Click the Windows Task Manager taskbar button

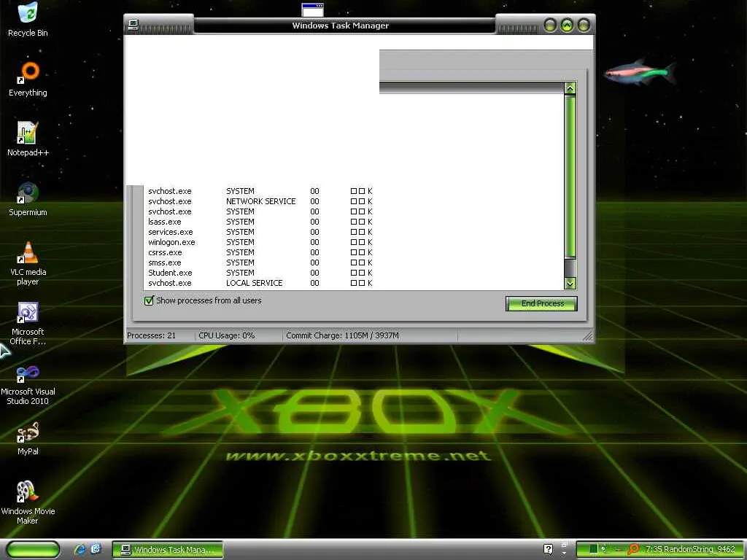[168, 550]
